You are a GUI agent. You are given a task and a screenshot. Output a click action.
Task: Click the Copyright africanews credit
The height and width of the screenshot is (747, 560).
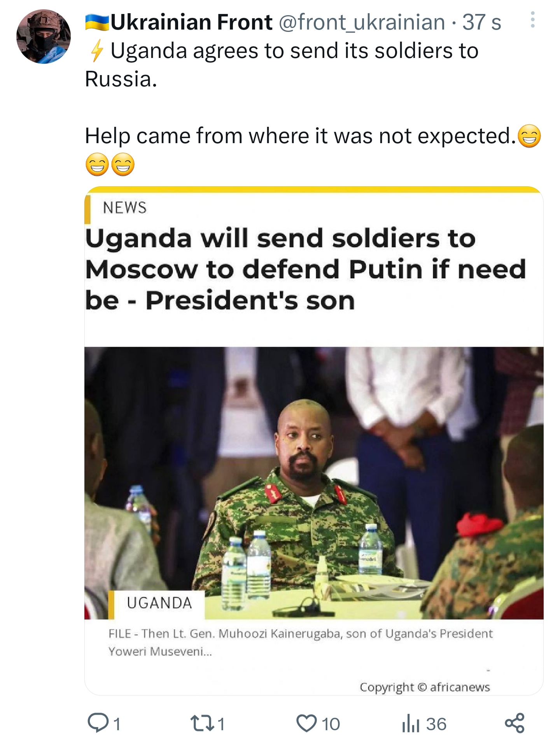tap(425, 687)
